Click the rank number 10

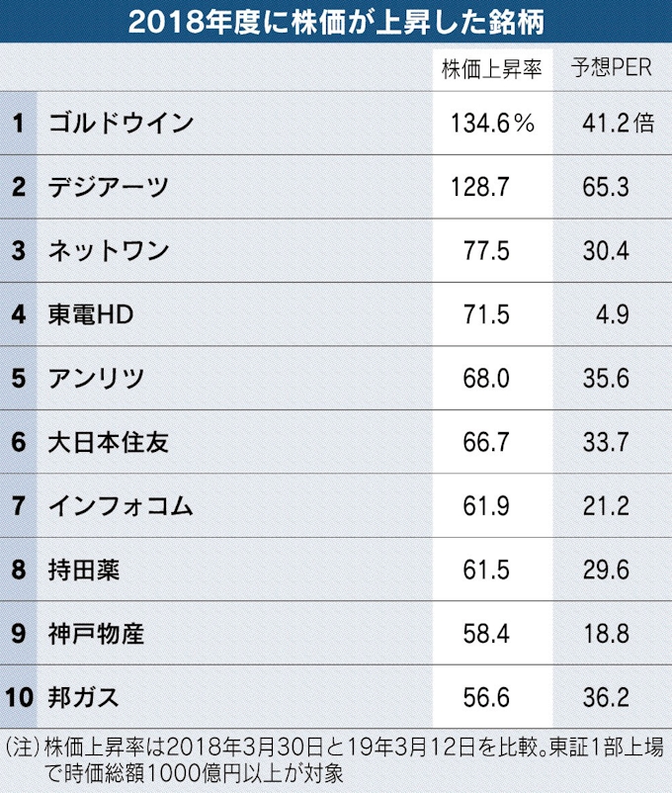(18, 698)
